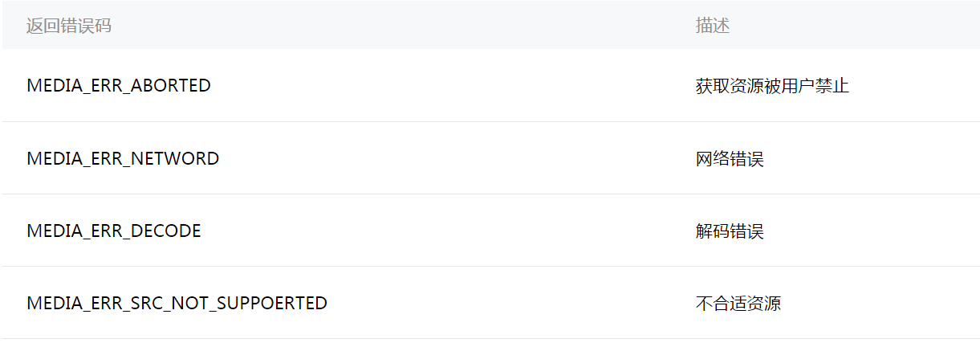Select the MEDIA_ERR_DECODE error code cell
980x347 pixels.
pos(114,231)
